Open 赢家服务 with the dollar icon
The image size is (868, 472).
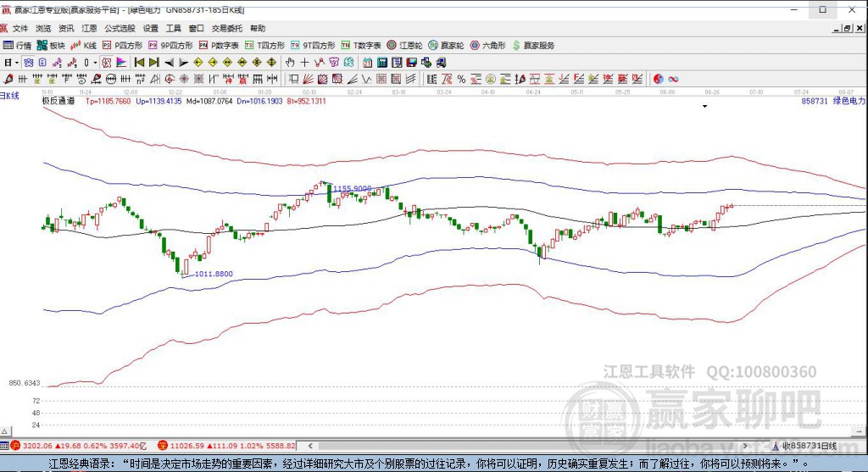(x=533, y=46)
